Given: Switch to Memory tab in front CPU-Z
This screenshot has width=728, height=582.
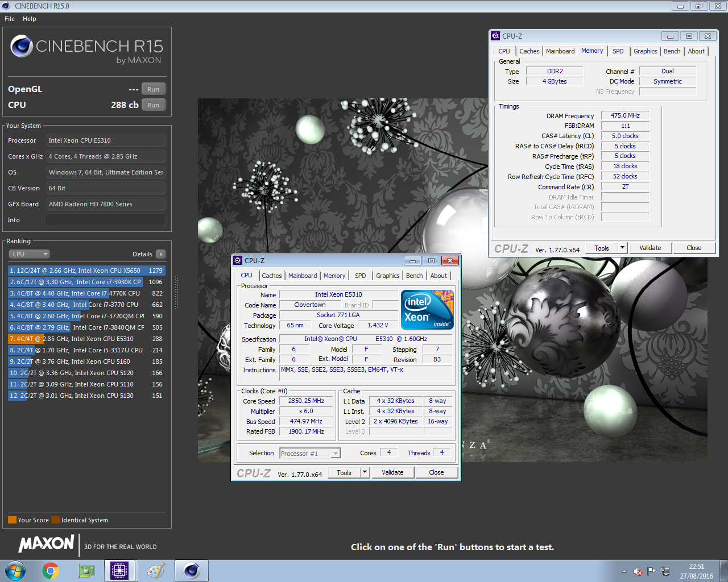Looking at the screenshot, I should [334, 276].
